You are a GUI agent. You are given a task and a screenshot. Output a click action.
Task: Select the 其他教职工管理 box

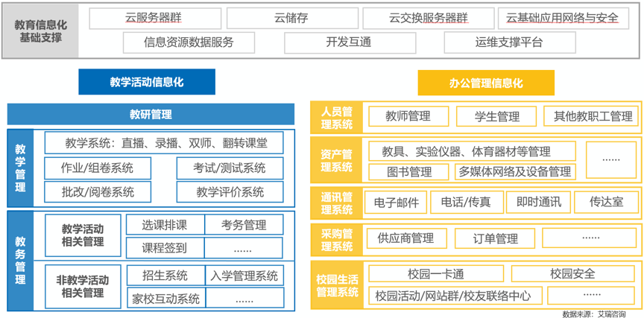tap(593, 116)
